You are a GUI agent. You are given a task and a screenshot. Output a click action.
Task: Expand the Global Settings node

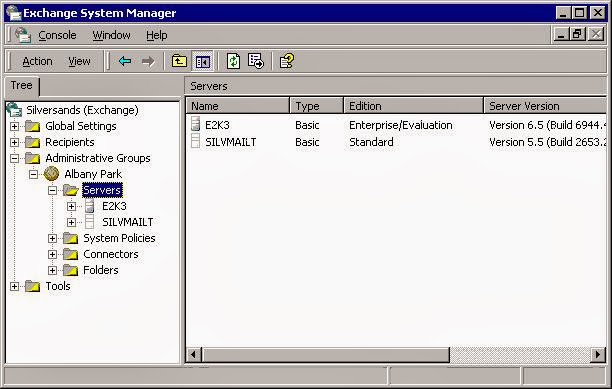[x=14, y=126]
